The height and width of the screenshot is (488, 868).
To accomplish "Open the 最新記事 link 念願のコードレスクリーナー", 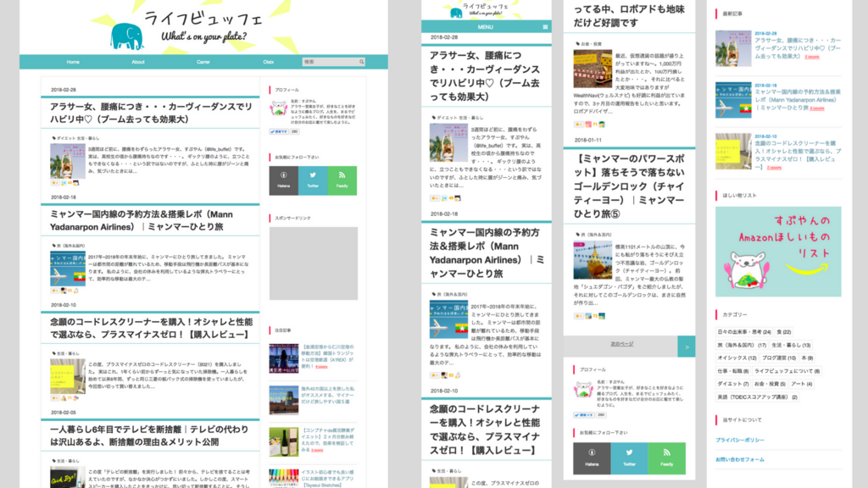I will click(x=798, y=154).
